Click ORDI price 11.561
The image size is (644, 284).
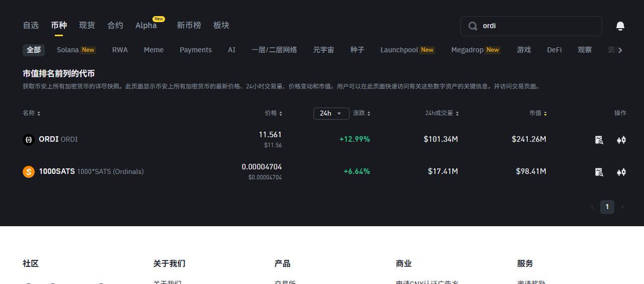(270, 134)
